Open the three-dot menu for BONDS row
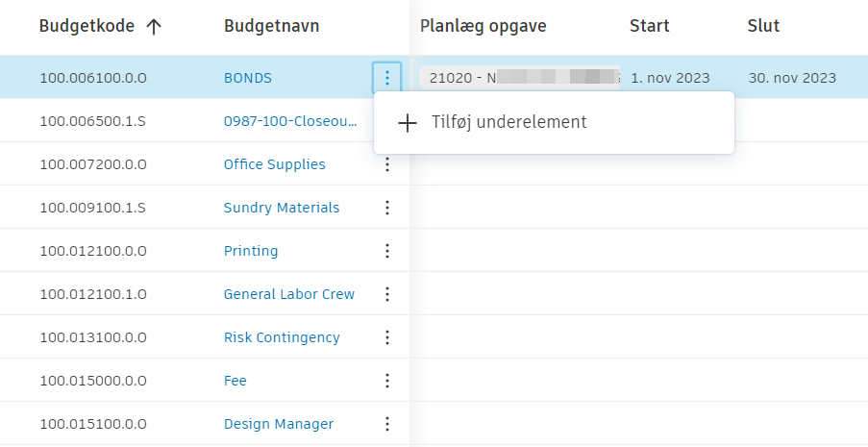Screen dimensions: 868x447 tap(387, 78)
